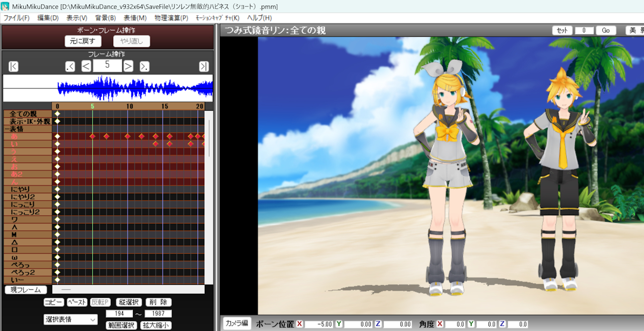Viewport: 644px width, 331px height.
Task: Click the やり直し redo button
Action: [131, 41]
